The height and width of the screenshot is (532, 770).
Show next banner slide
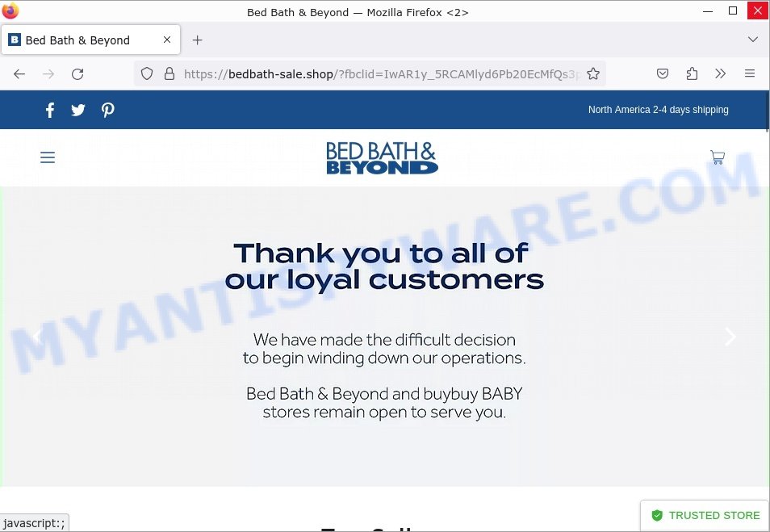pos(730,337)
